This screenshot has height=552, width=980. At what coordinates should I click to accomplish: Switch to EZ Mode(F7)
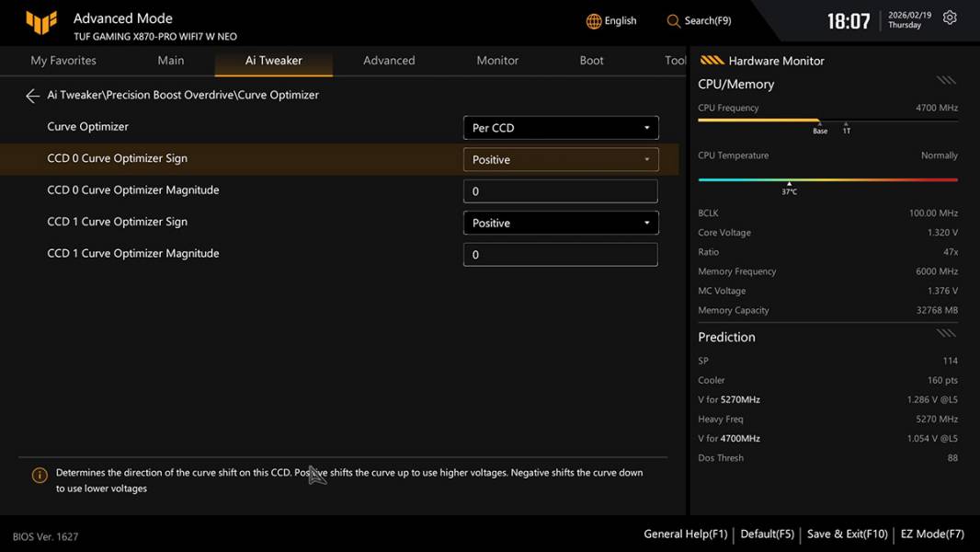932,534
